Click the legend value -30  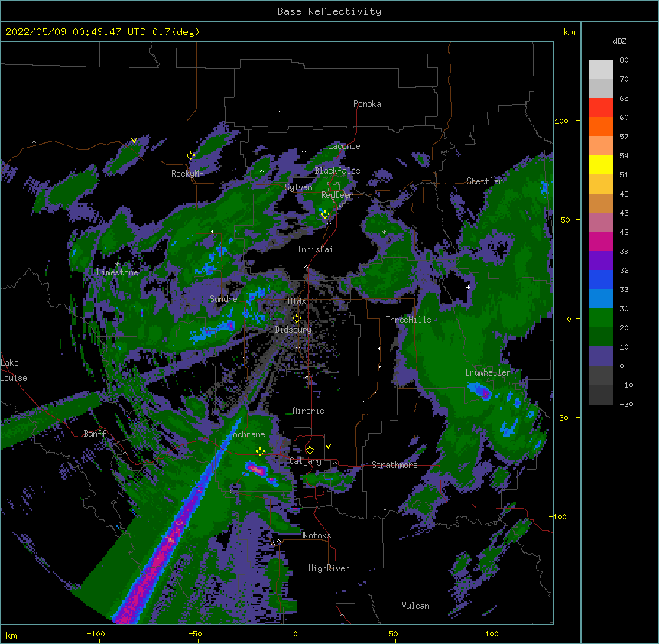[x=626, y=405]
